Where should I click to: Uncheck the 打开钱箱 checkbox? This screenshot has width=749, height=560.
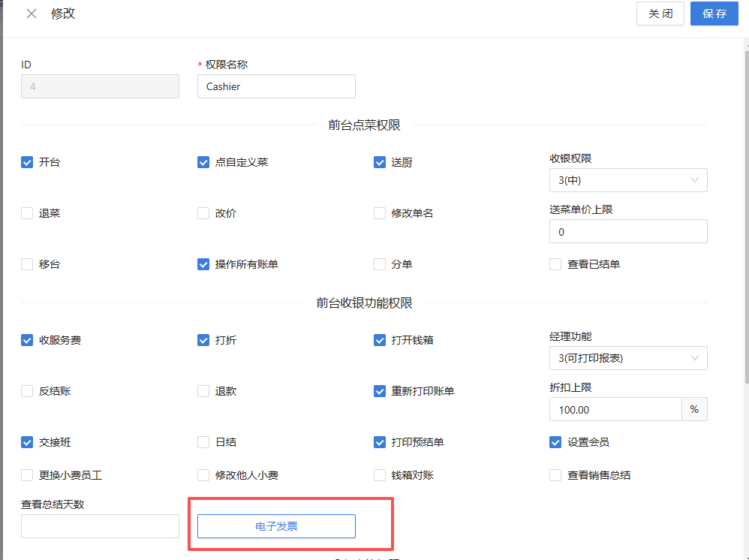(380, 340)
